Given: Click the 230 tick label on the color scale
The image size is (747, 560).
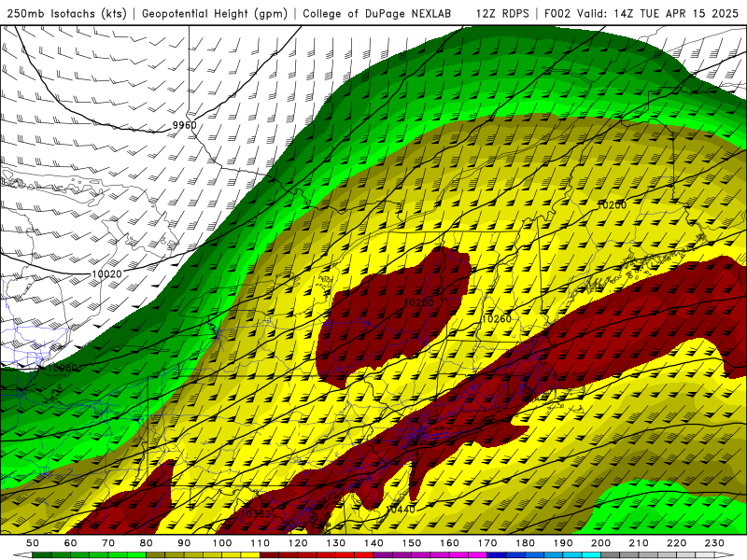Looking at the screenshot, I should [714, 543].
